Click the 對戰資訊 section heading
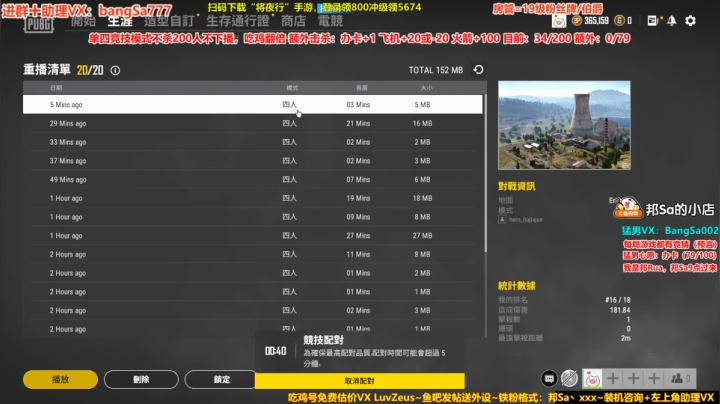Screen dimensions: 720x404 pyautogui.click(x=517, y=186)
